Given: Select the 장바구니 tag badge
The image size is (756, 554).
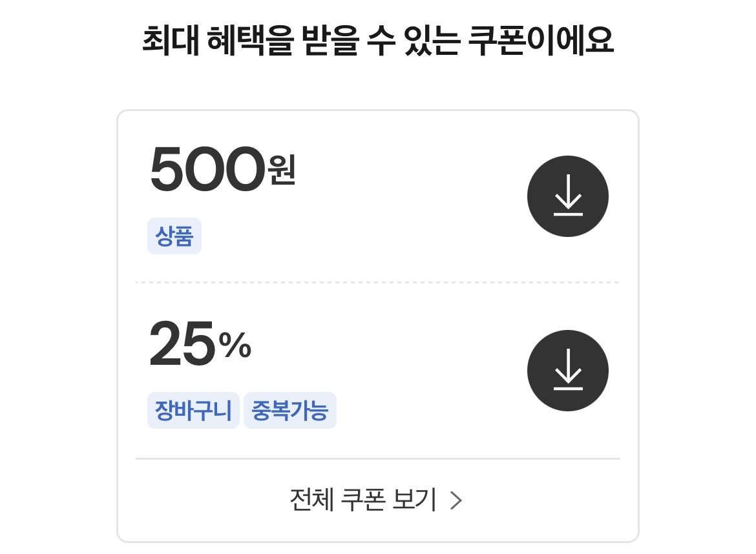Looking at the screenshot, I should point(193,411).
